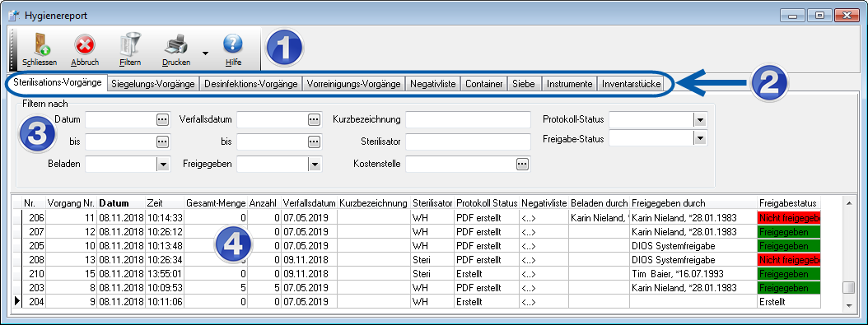The width and height of the screenshot is (868, 325).
Task: Open Kostenstelle lookup ellipsis button
Action: [522, 164]
